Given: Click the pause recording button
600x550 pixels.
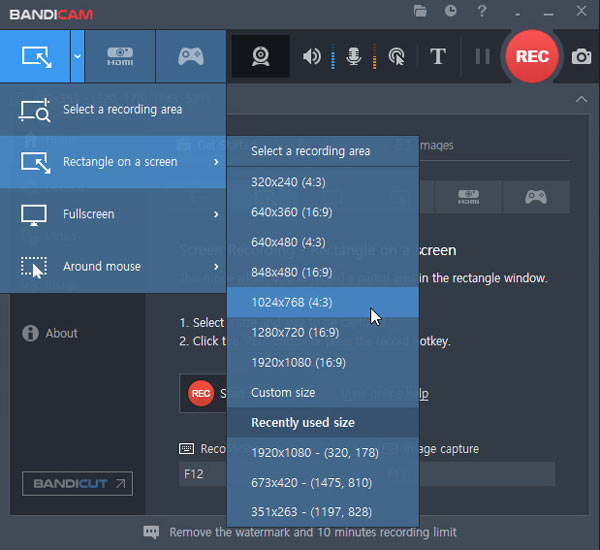Looking at the screenshot, I should pyautogui.click(x=483, y=57).
